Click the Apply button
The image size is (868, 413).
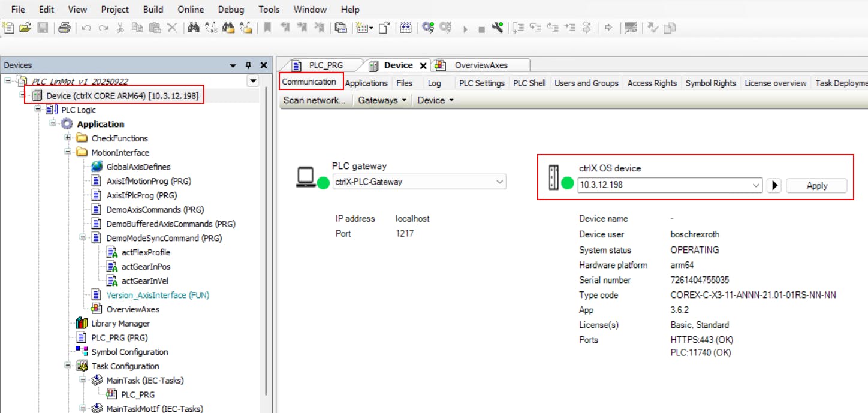[816, 186]
